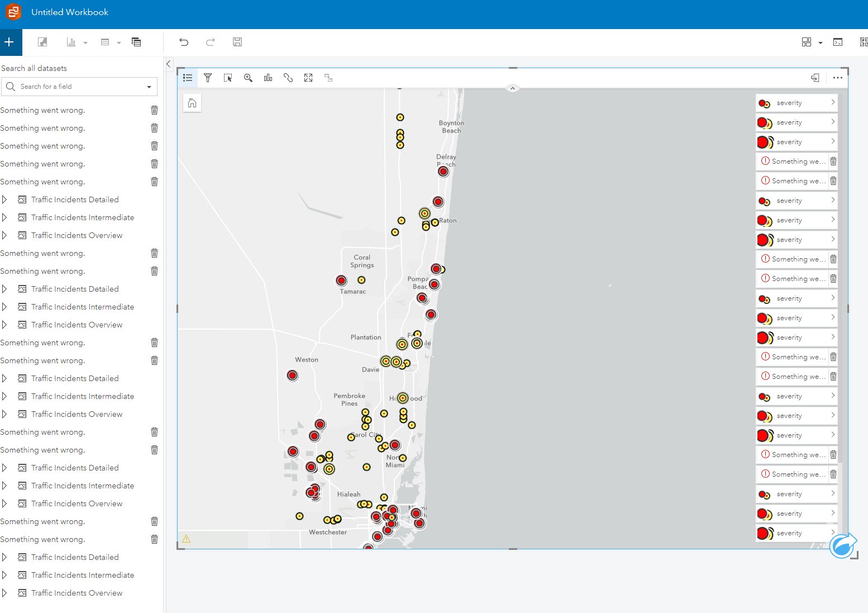
Task: Click the save workbook icon
Action: pyautogui.click(x=237, y=42)
